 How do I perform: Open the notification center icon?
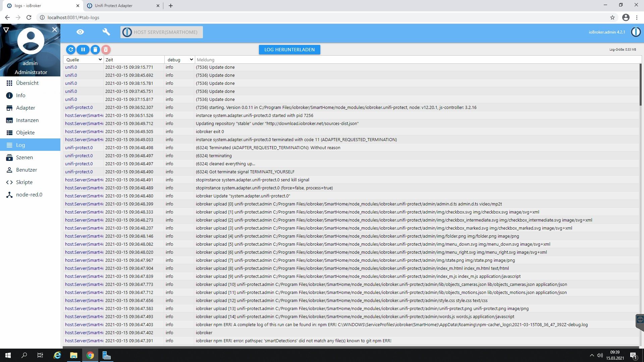pos(633,355)
